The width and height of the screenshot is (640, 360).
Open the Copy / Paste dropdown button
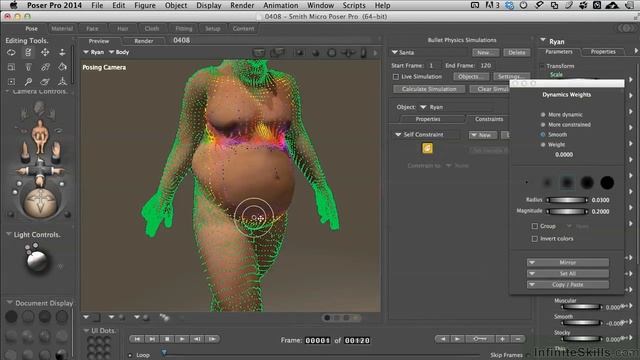(568, 284)
